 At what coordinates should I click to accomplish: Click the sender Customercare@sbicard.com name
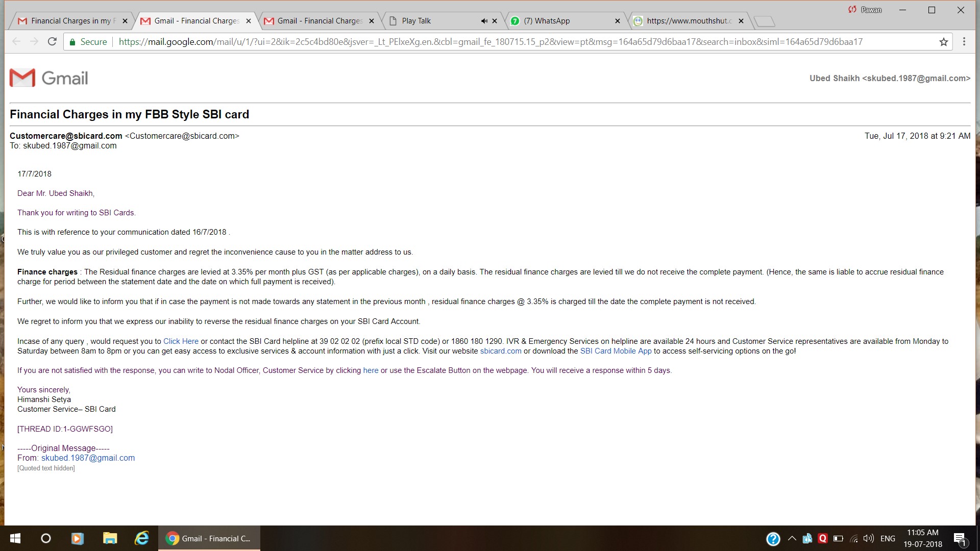click(x=66, y=136)
